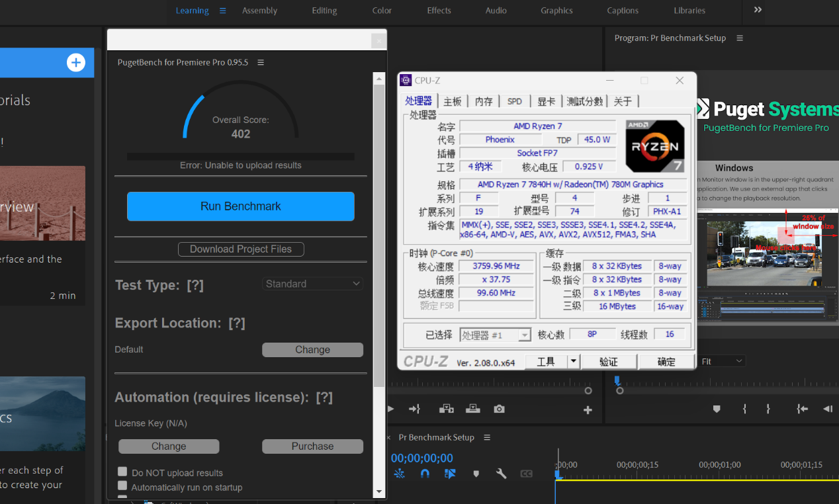Open the Button Editor plus icon
Screen dimensions: 839x504
tap(587, 410)
